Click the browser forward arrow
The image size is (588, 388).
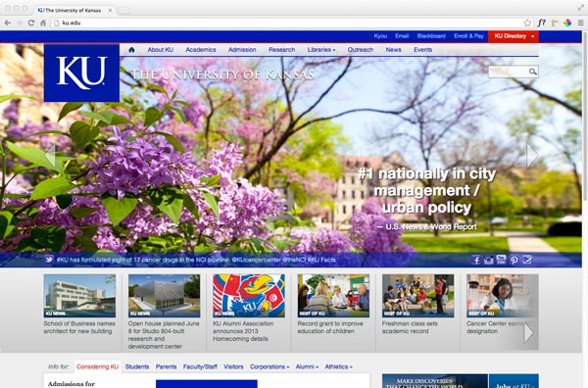[x=20, y=23]
